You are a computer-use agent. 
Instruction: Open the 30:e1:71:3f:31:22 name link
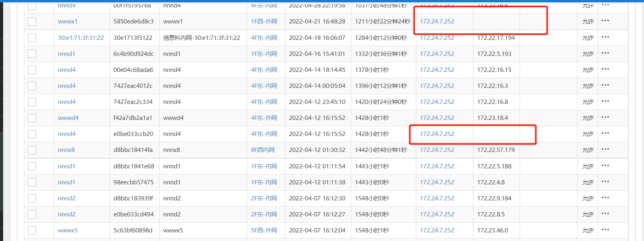pyautogui.click(x=81, y=38)
